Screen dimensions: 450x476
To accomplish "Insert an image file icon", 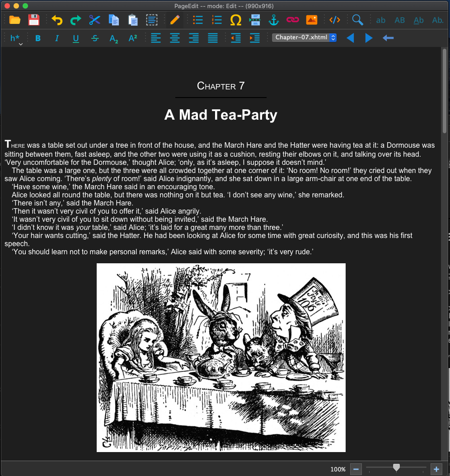I will coord(312,20).
